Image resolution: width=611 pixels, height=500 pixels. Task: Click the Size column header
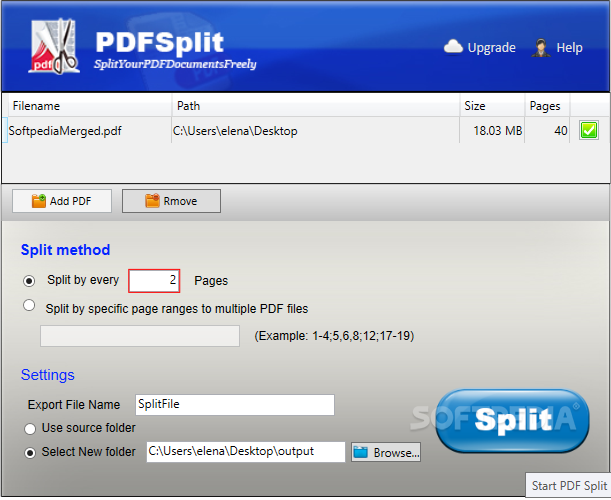point(492,106)
